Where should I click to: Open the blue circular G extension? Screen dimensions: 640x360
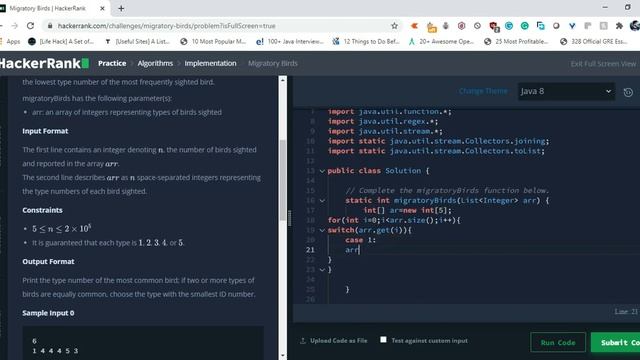coord(509,26)
